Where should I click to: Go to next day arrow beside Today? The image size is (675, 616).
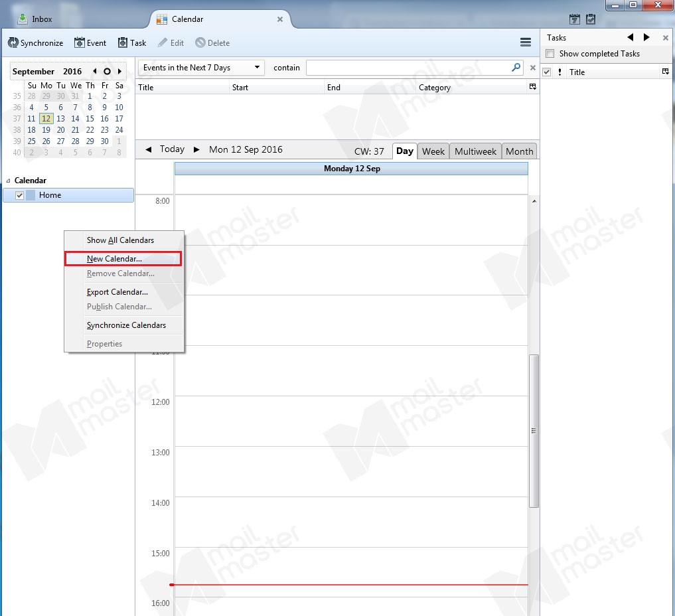pyautogui.click(x=196, y=149)
